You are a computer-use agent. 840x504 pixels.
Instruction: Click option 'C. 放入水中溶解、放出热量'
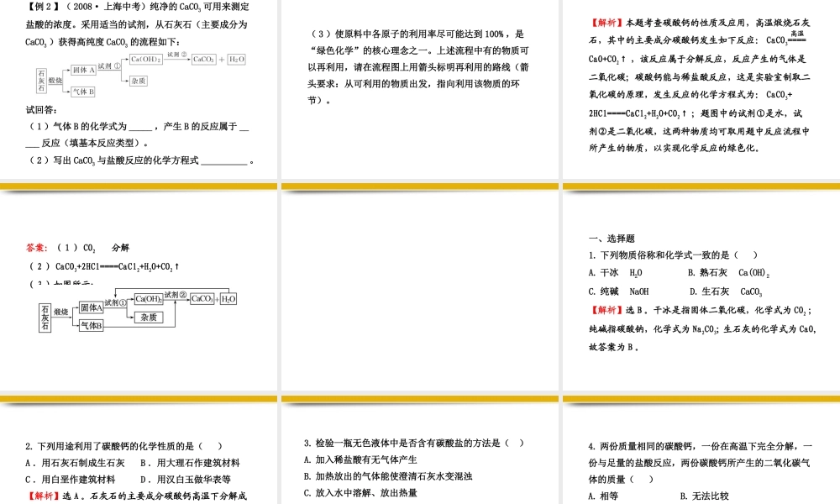(x=360, y=493)
